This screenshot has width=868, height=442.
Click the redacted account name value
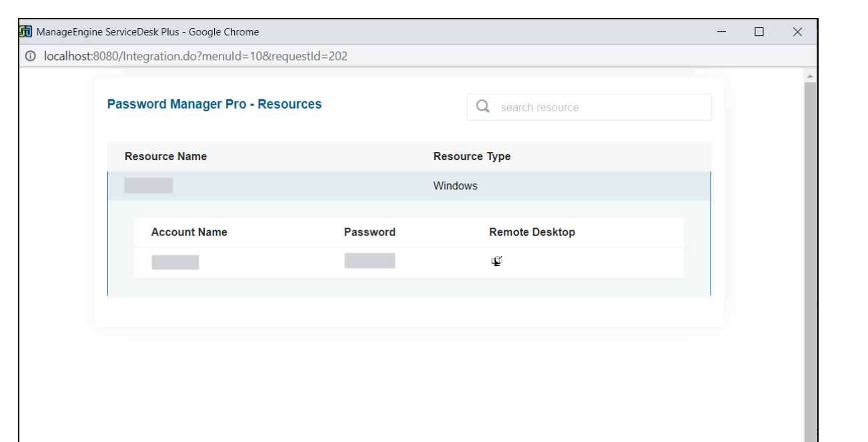[x=175, y=262]
